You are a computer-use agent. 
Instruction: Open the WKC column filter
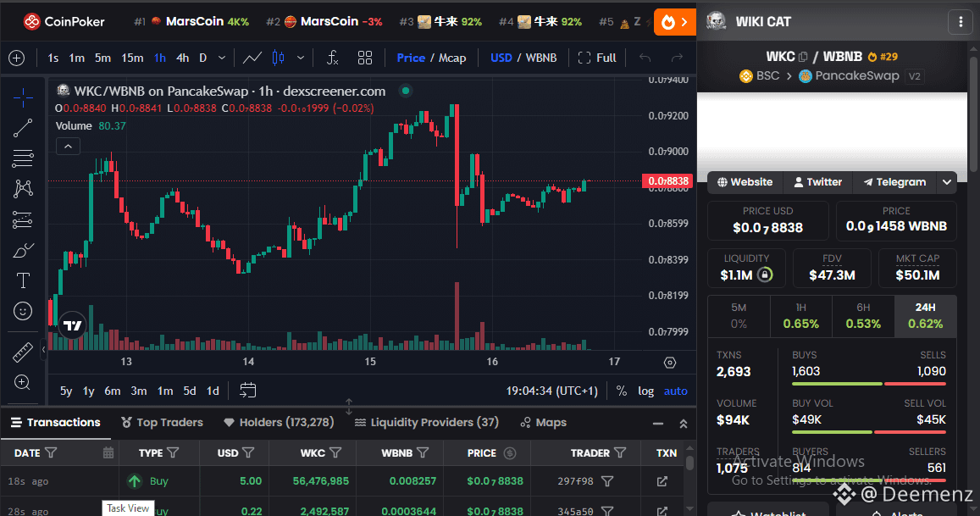pyautogui.click(x=335, y=452)
